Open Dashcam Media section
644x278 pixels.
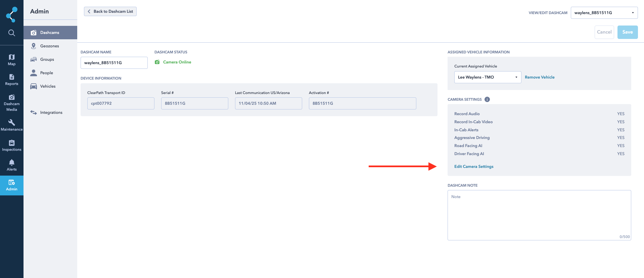pyautogui.click(x=12, y=103)
